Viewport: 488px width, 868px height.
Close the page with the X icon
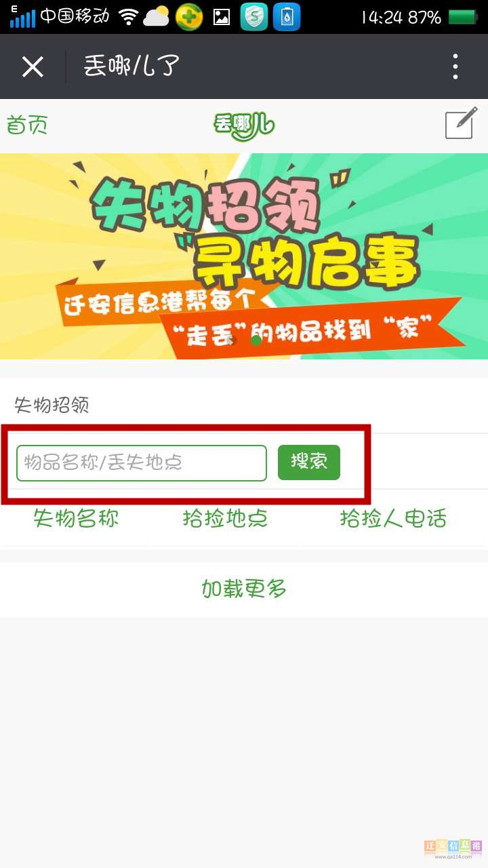[33, 66]
